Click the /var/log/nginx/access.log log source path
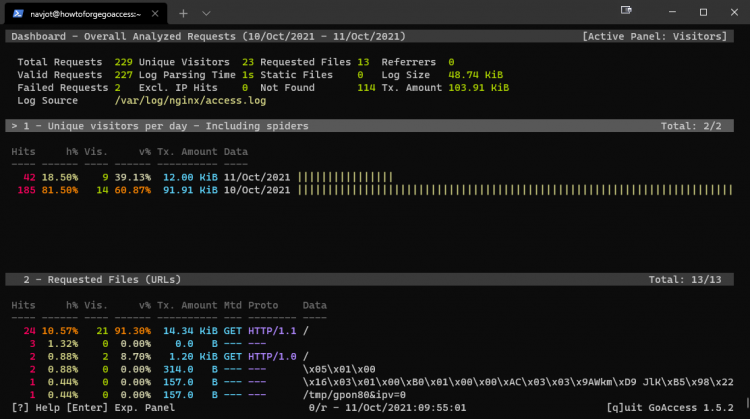The width and height of the screenshot is (750, 419). 190,100
